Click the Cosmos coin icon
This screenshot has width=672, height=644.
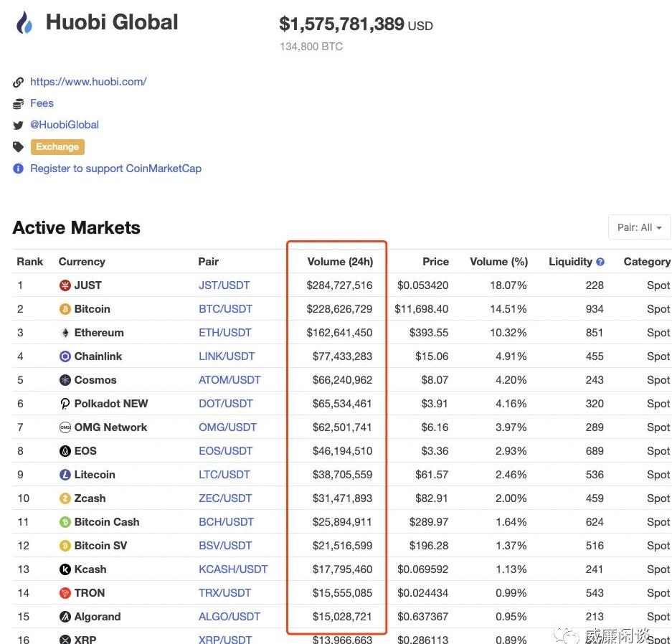click(x=65, y=380)
